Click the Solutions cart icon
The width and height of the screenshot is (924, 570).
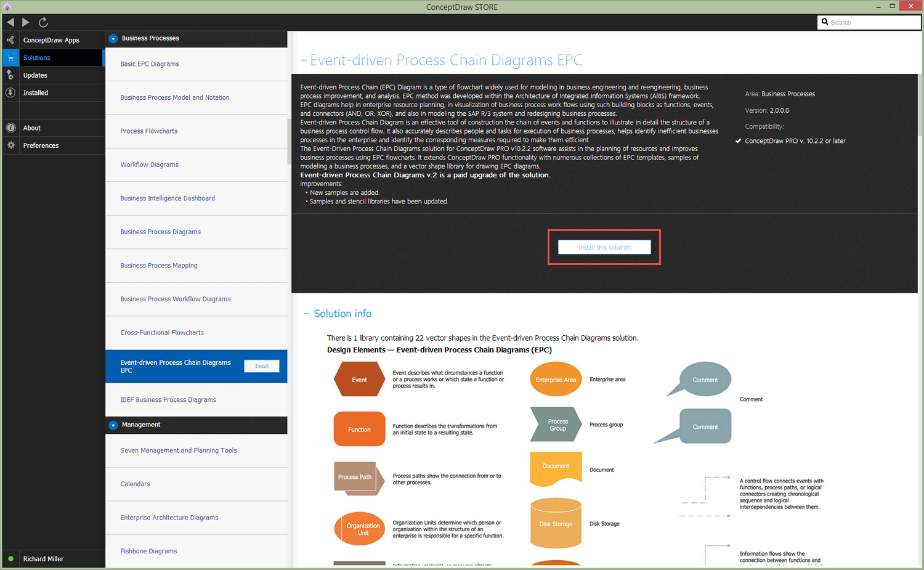(x=10, y=58)
